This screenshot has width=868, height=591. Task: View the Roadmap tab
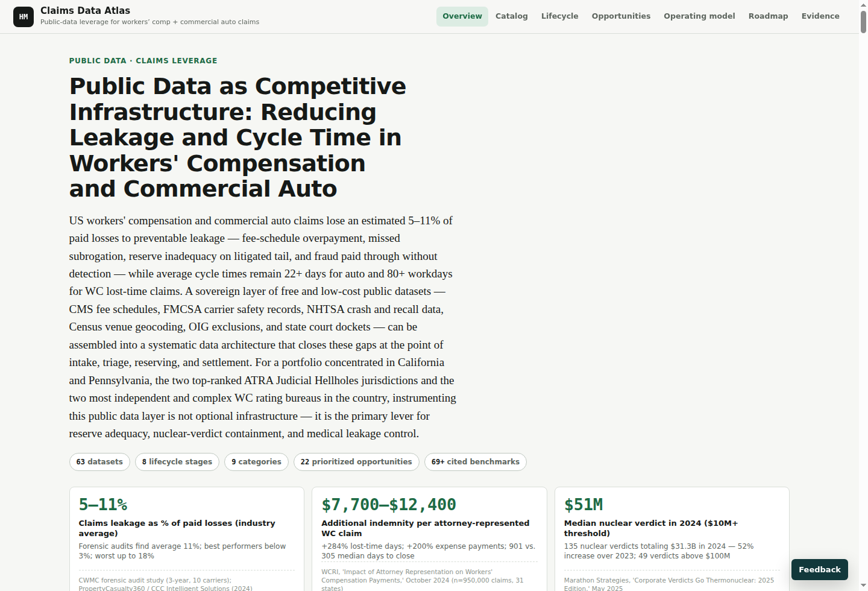pyautogui.click(x=769, y=16)
